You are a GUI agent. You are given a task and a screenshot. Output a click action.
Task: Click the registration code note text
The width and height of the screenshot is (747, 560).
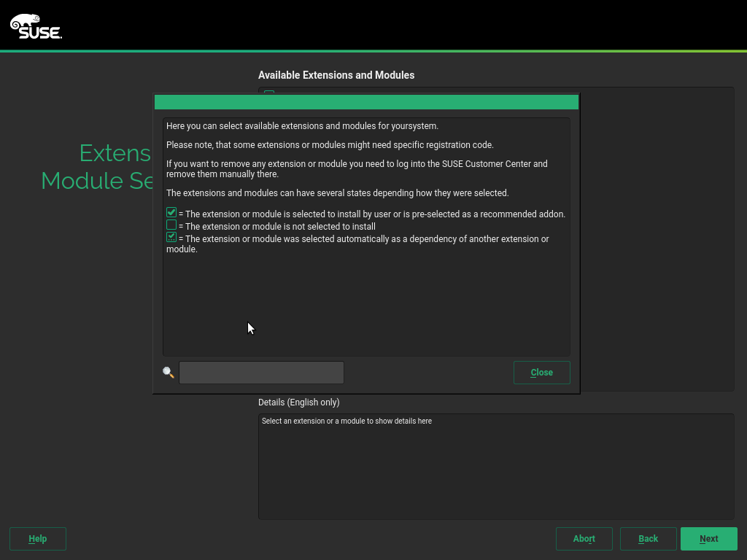coord(330,145)
